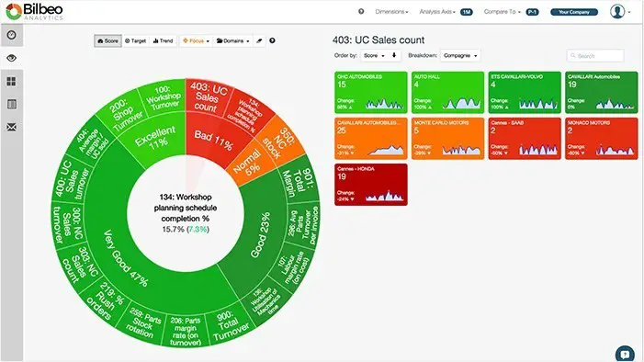The image size is (644, 362).
Task: Open the Focus dropdown
Action: point(196,40)
